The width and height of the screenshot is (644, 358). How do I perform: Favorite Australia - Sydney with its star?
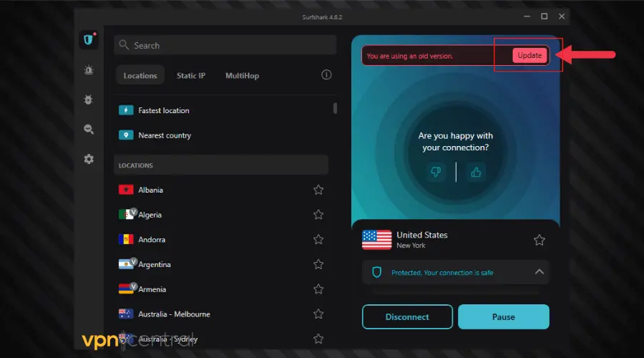(x=318, y=339)
